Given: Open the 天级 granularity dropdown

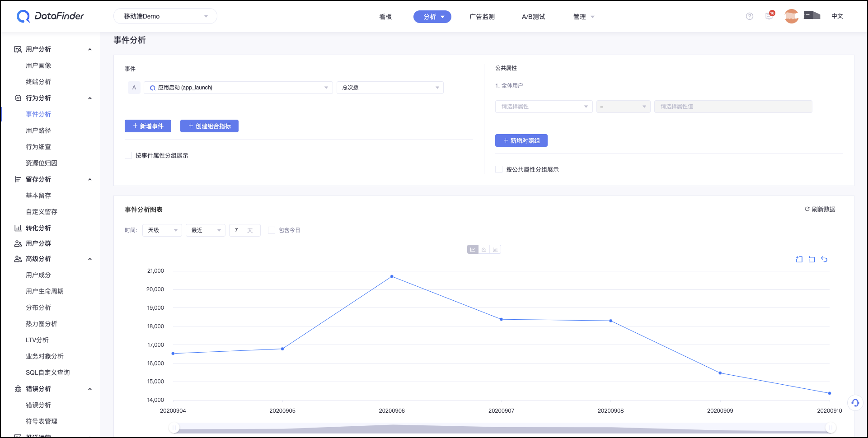Looking at the screenshot, I should [x=162, y=230].
